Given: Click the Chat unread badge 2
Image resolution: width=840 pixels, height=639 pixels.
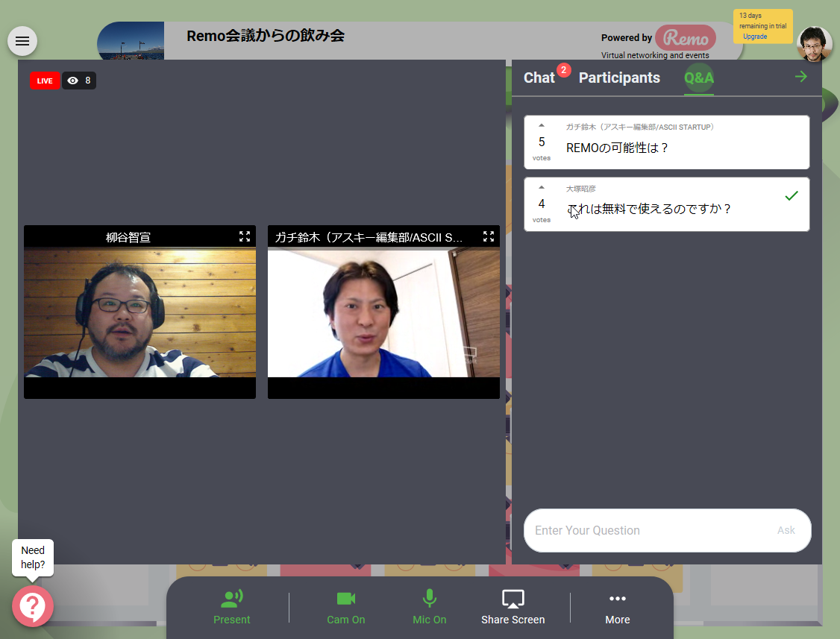Looking at the screenshot, I should tap(563, 70).
